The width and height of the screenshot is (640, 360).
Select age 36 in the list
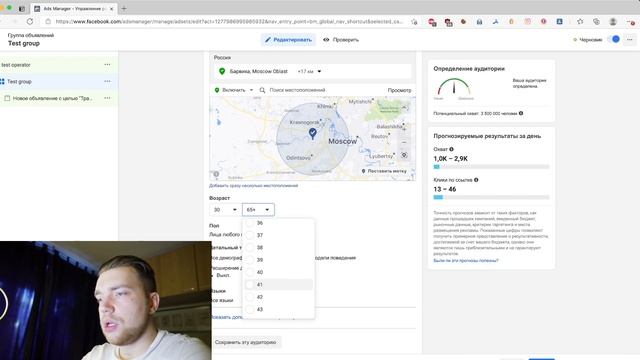[x=279, y=223]
